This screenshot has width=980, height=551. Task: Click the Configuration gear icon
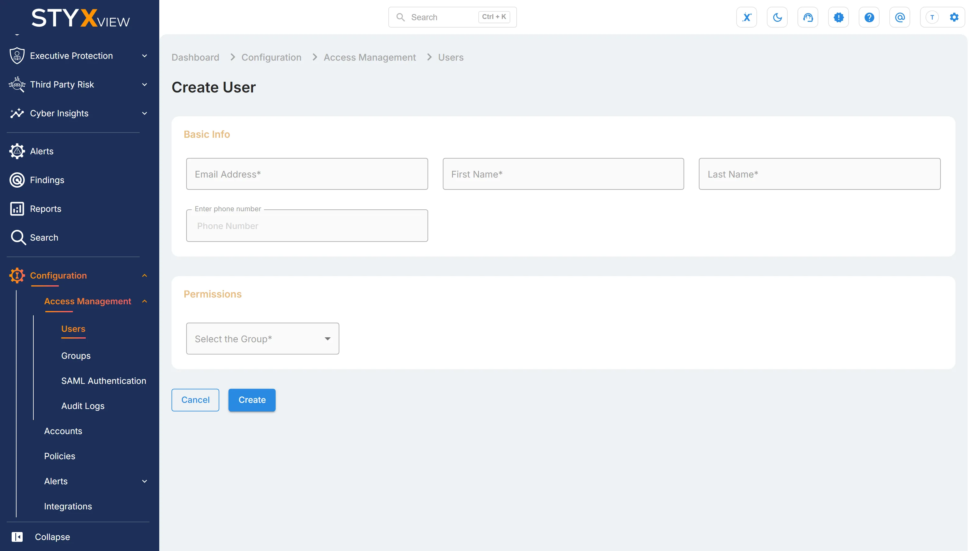(x=17, y=275)
